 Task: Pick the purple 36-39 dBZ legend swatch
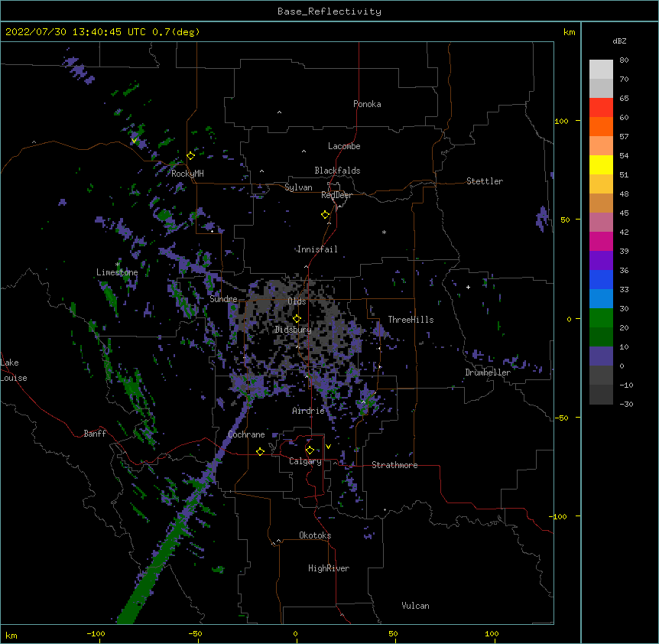(x=601, y=260)
